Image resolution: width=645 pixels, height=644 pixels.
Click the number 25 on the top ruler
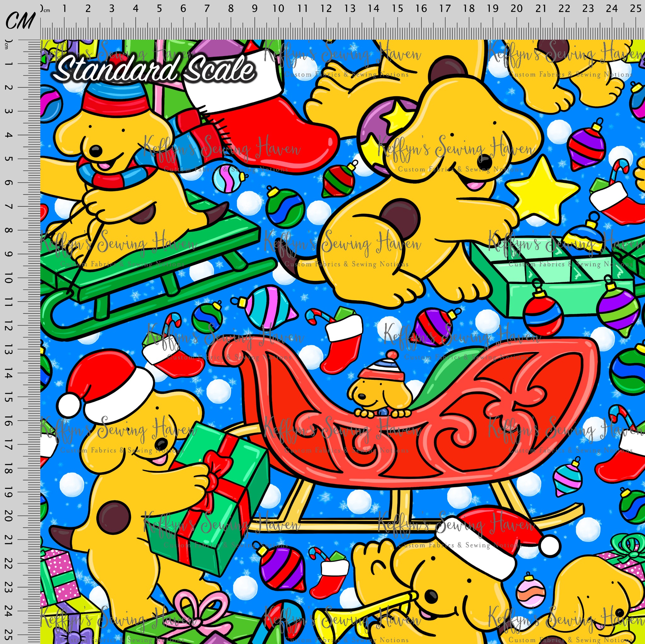636,8
